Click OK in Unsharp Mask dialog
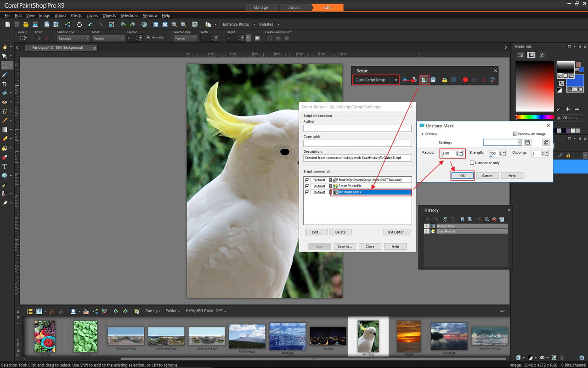588x368 pixels. click(463, 176)
